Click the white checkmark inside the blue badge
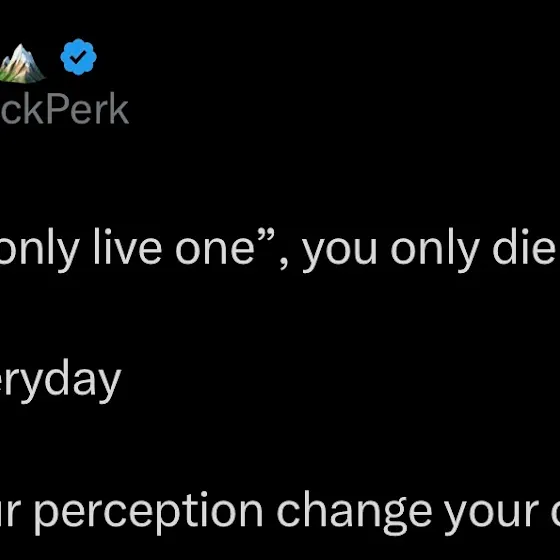 (x=78, y=56)
